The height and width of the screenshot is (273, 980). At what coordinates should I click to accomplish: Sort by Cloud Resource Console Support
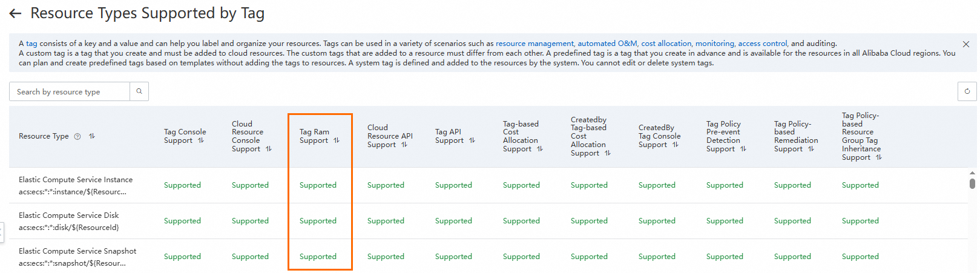269,149
